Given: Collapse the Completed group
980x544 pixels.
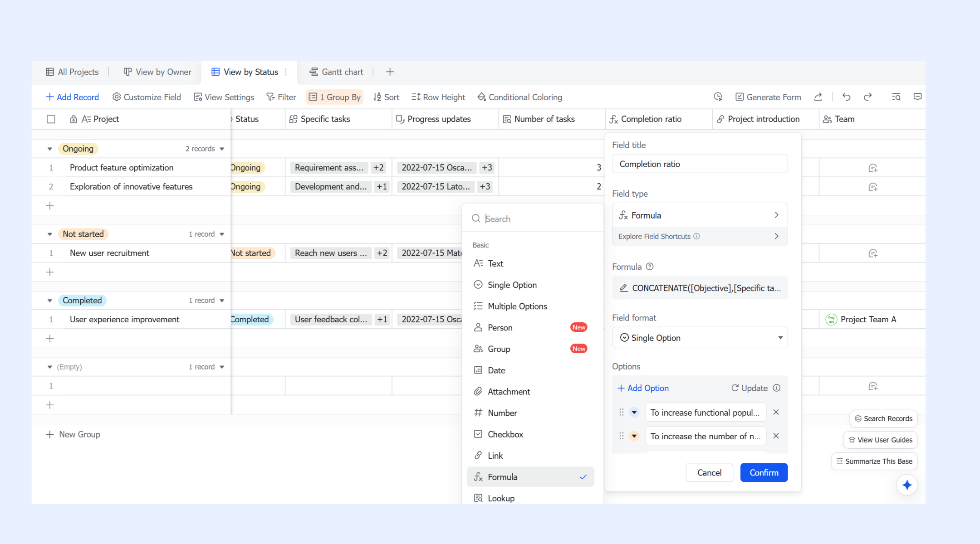Looking at the screenshot, I should pyautogui.click(x=50, y=301).
